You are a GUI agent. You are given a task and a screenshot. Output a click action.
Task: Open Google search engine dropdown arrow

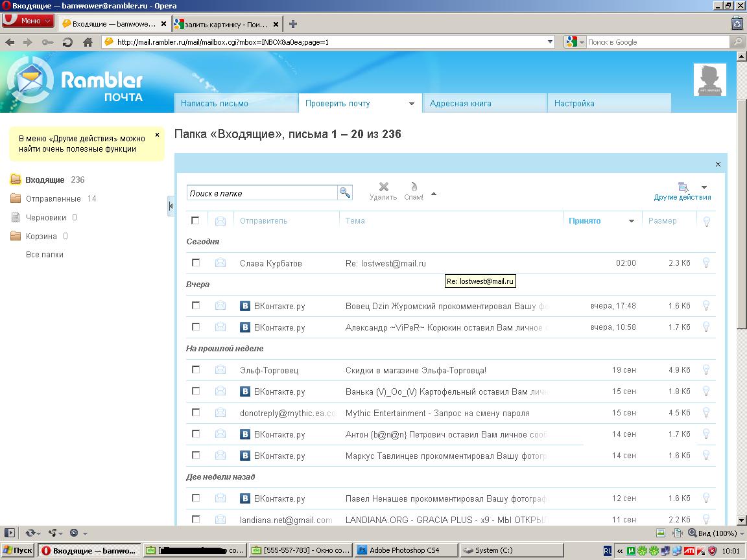click(x=582, y=42)
